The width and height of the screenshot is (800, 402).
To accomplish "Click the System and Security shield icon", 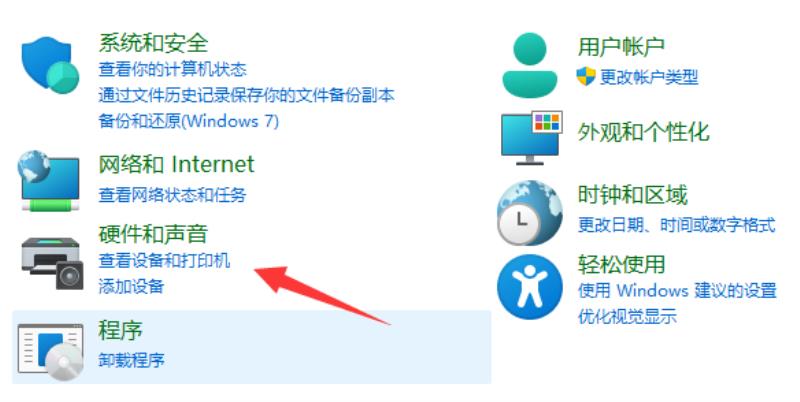I will [x=50, y=65].
